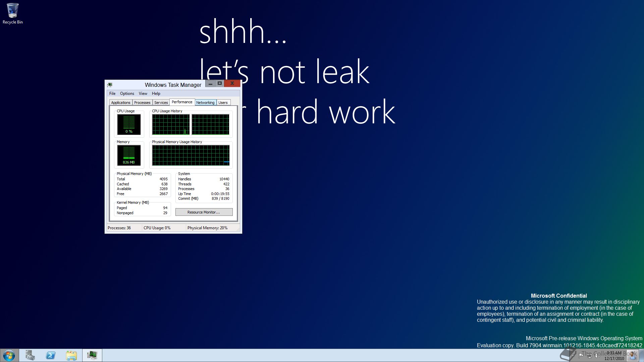
Task: Click the network status tray icon
Action: (589, 356)
